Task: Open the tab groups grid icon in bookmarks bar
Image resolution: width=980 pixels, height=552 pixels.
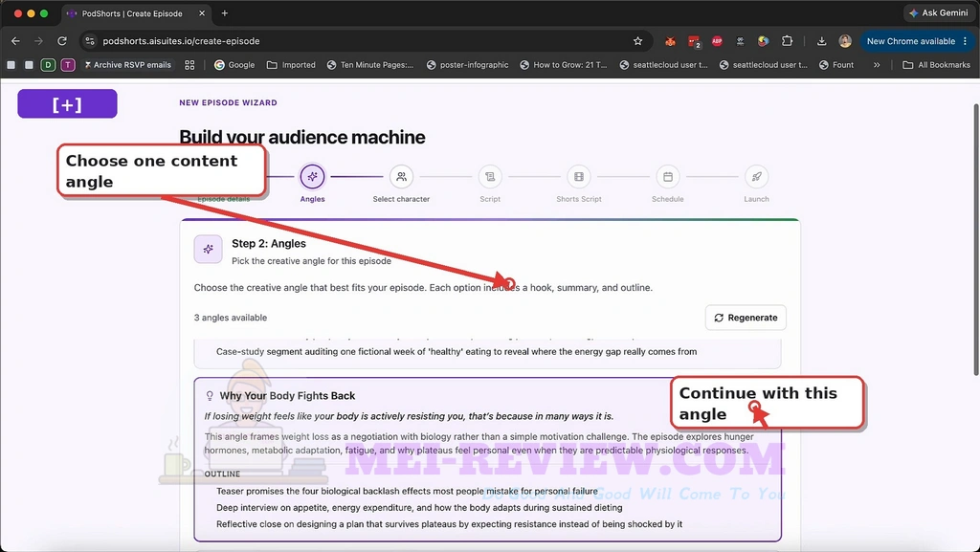Action: (x=189, y=65)
